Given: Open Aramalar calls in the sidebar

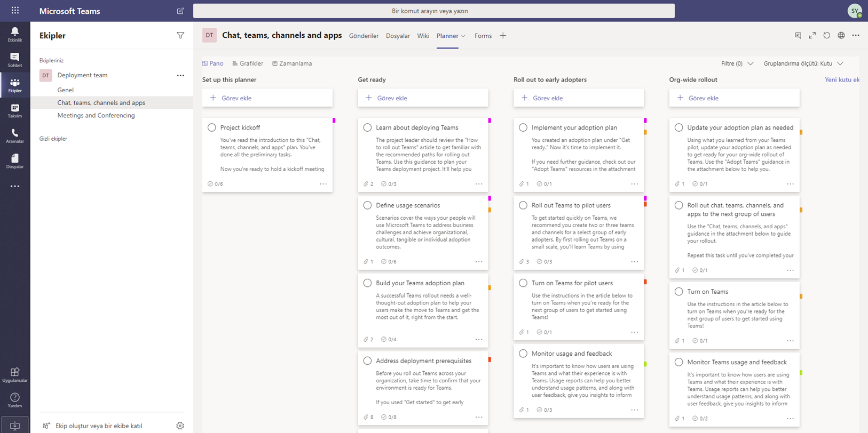Looking at the screenshot, I should click(x=15, y=136).
